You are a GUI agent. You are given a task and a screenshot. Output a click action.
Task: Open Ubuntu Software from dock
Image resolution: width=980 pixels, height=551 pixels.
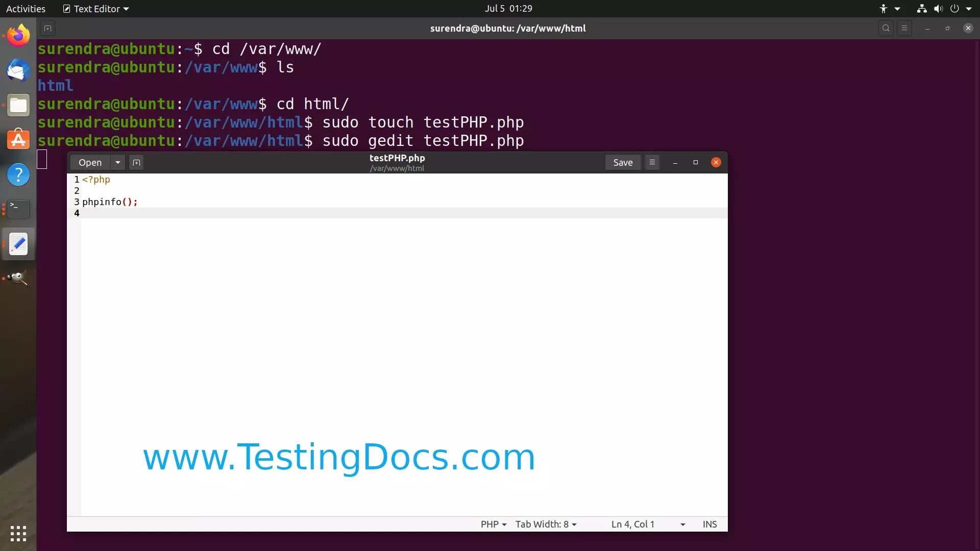pyautogui.click(x=18, y=140)
